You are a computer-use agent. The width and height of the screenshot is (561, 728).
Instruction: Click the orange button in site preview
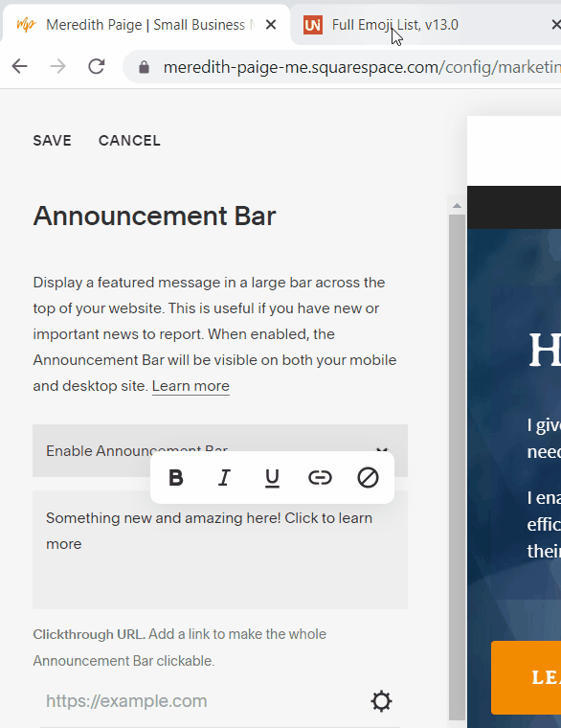click(x=527, y=677)
